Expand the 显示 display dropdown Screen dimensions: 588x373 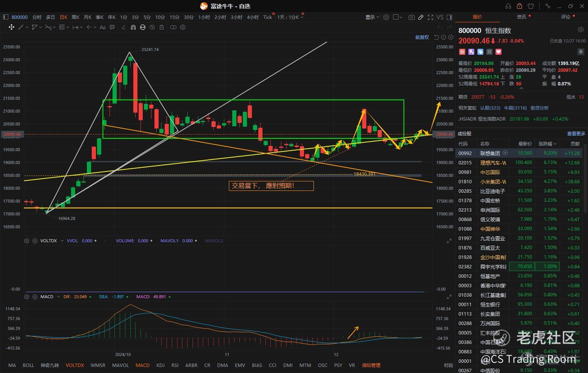click(372, 17)
